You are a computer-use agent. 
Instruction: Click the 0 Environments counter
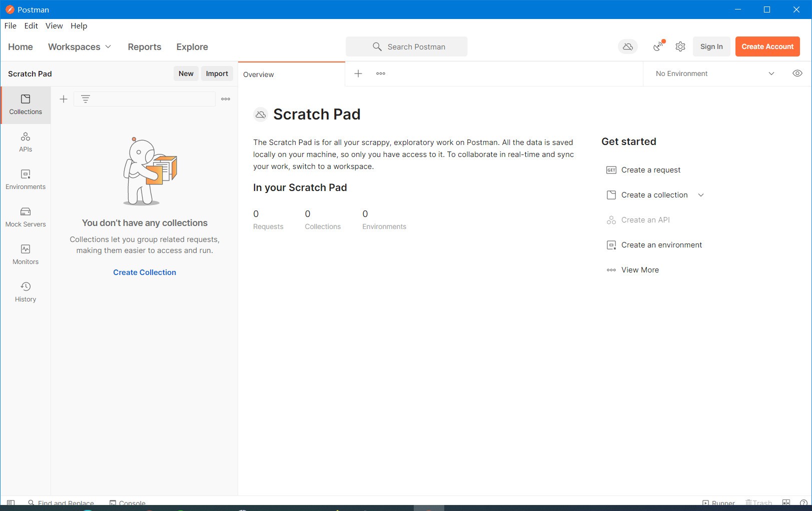384,219
